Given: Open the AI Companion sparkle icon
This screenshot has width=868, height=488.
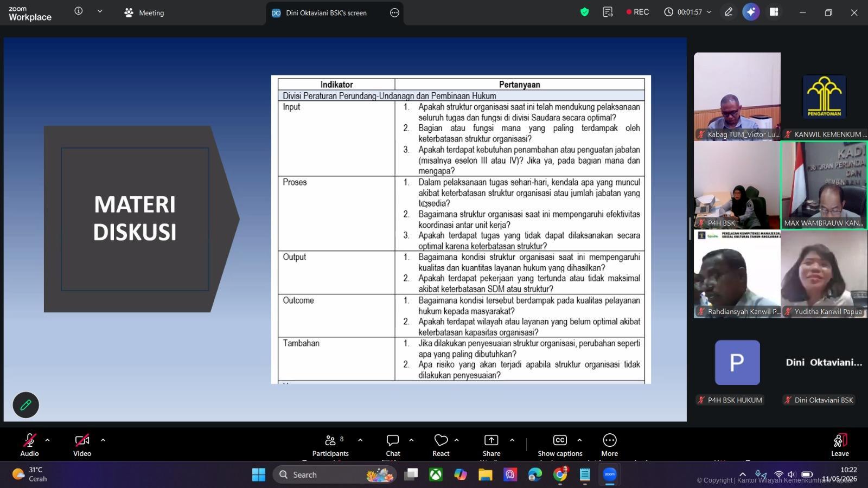Looking at the screenshot, I should 751,12.
